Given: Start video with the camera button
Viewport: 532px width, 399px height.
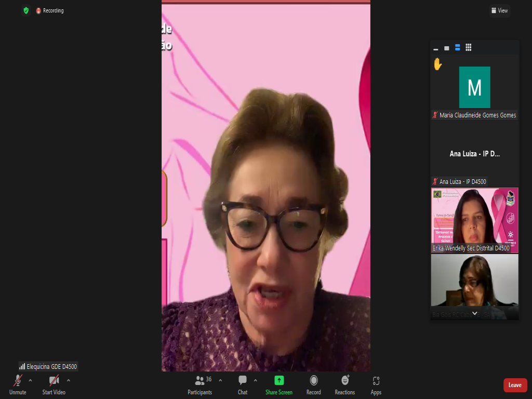Looking at the screenshot, I should 54,383.
